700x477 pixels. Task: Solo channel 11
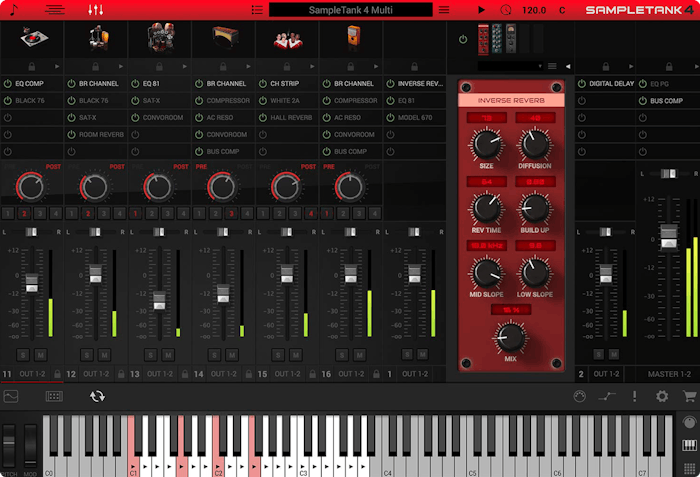(x=23, y=355)
